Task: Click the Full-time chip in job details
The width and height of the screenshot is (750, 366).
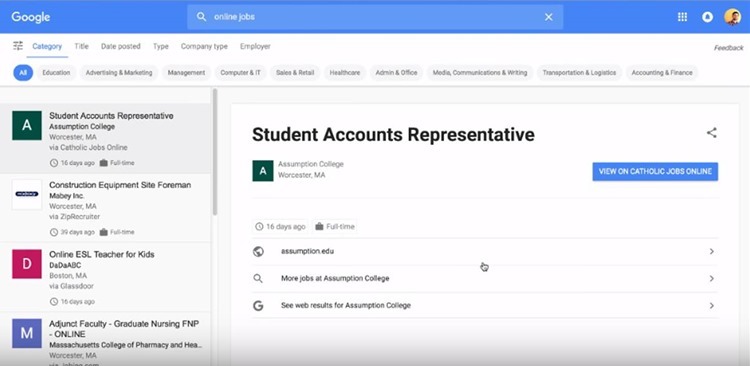Action: (335, 226)
